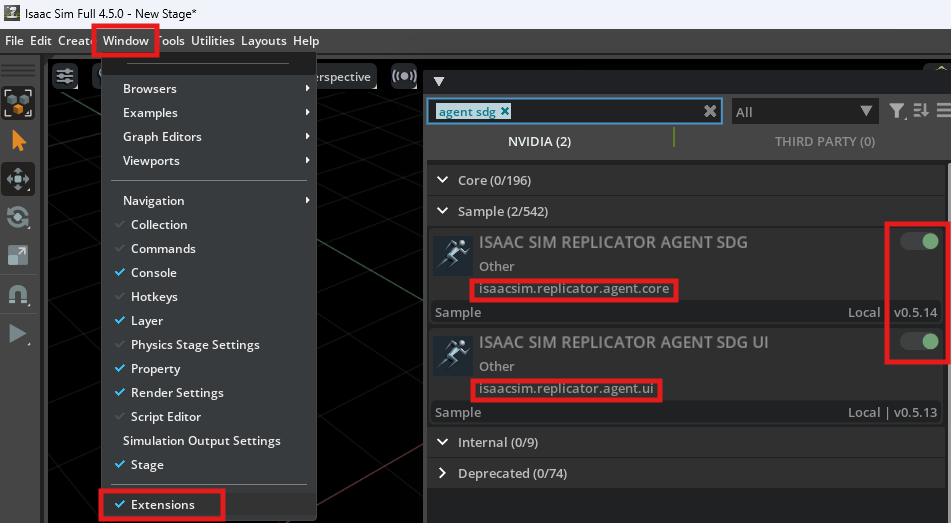951x523 pixels.
Task: Switch to the NVIDIA (2) tab
Action: click(539, 141)
